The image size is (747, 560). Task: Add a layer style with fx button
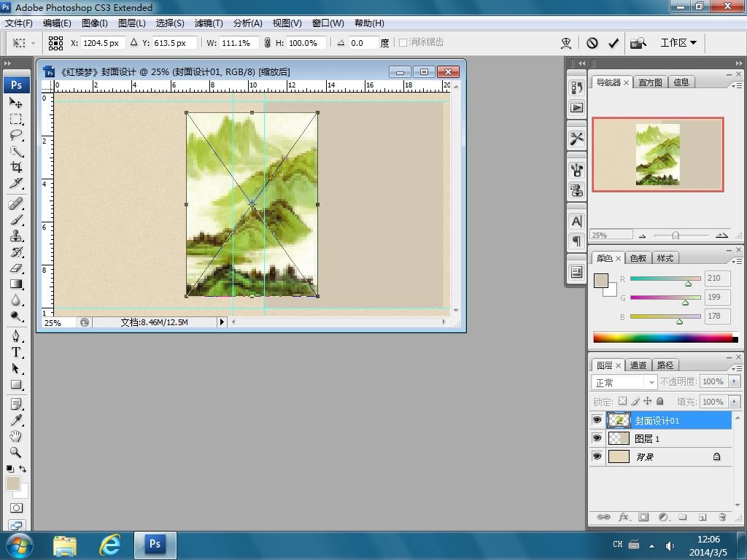[624, 517]
